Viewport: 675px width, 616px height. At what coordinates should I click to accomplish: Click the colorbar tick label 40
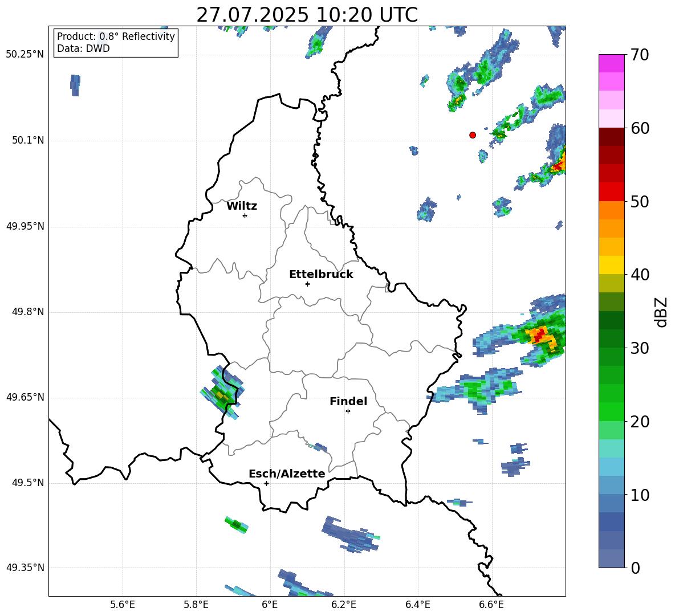pyautogui.click(x=640, y=275)
